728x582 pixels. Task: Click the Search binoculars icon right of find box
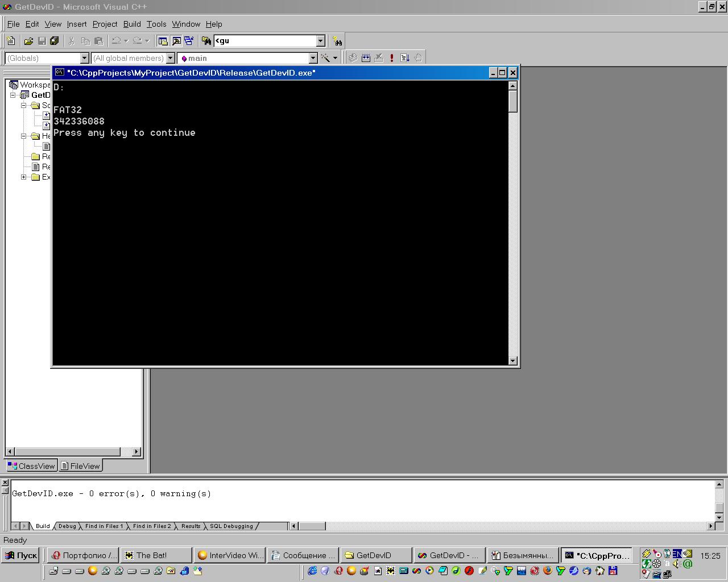[x=338, y=41]
